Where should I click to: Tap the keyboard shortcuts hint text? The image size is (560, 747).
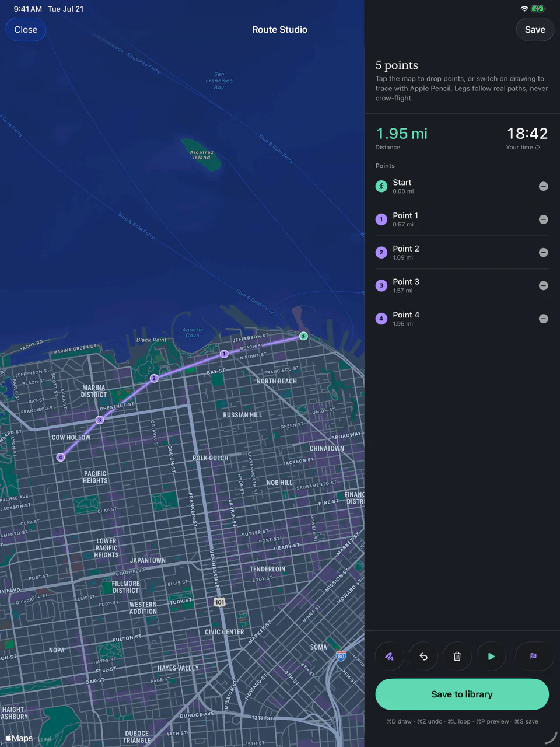462,722
